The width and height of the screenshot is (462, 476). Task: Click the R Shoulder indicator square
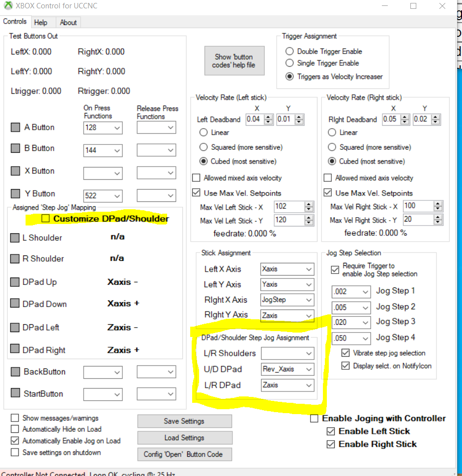click(15, 259)
